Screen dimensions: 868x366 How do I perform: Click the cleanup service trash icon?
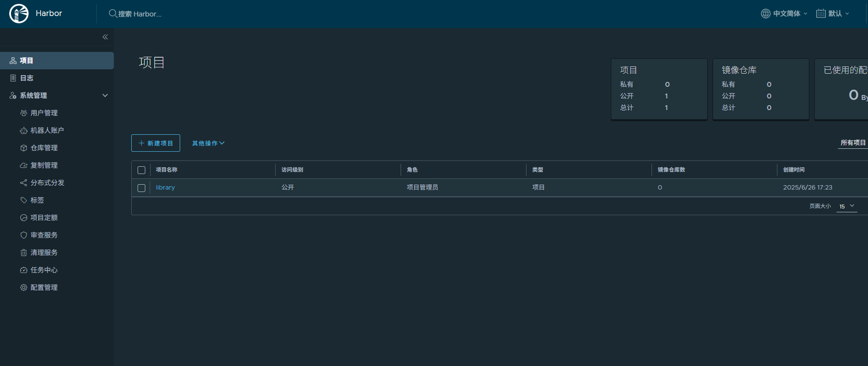click(23, 253)
